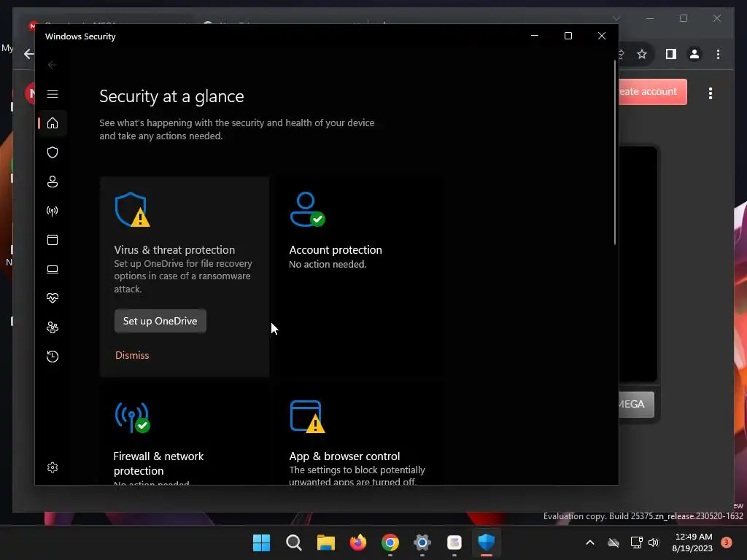Go to Home in the Windows Security sidebar
This screenshot has width=747, height=560.
pyautogui.click(x=53, y=122)
